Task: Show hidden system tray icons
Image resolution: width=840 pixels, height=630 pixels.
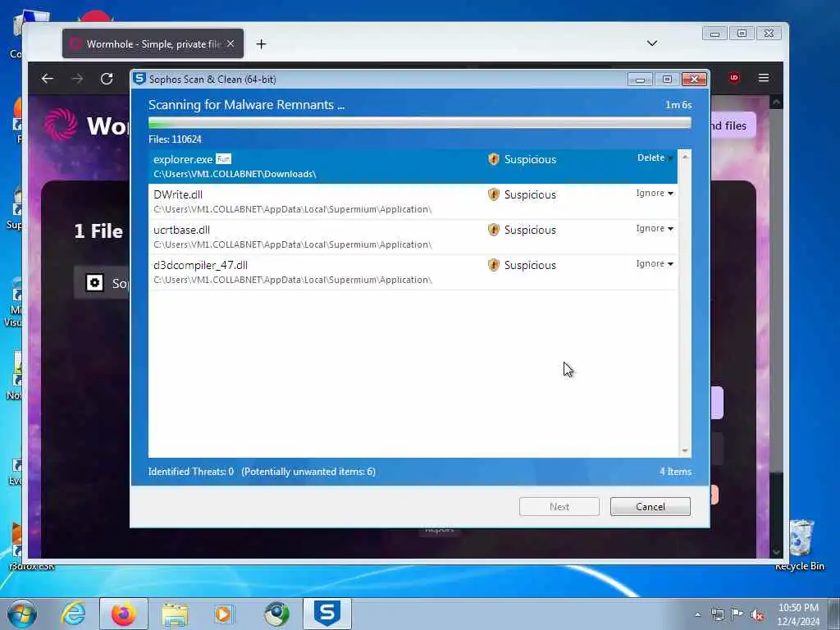Action: pos(697,614)
